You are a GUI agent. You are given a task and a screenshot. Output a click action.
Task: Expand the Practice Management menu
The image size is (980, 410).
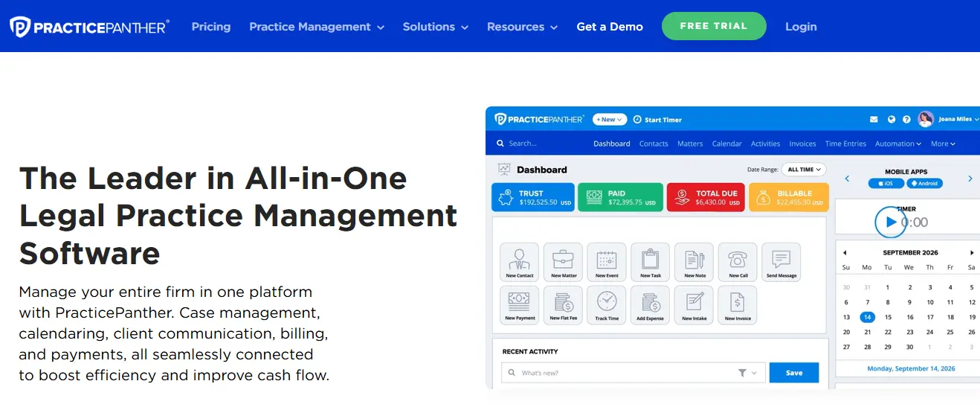[317, 27]
